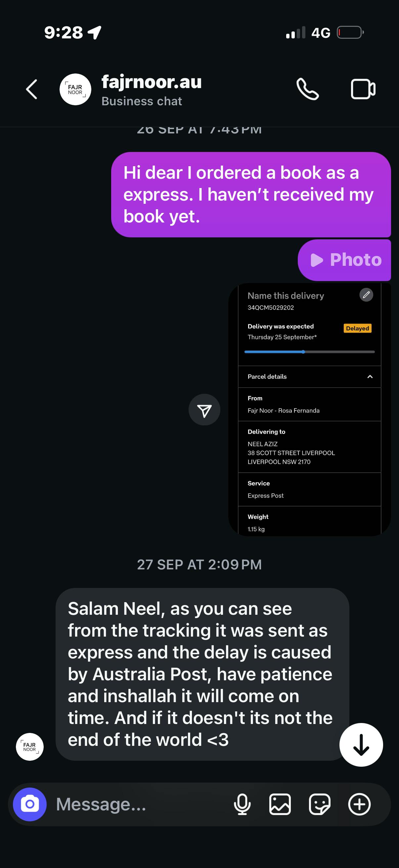Open the fajrnoor.au profile avatar in header
This screenshot has height=868, width=399.
tap(75, 89)
